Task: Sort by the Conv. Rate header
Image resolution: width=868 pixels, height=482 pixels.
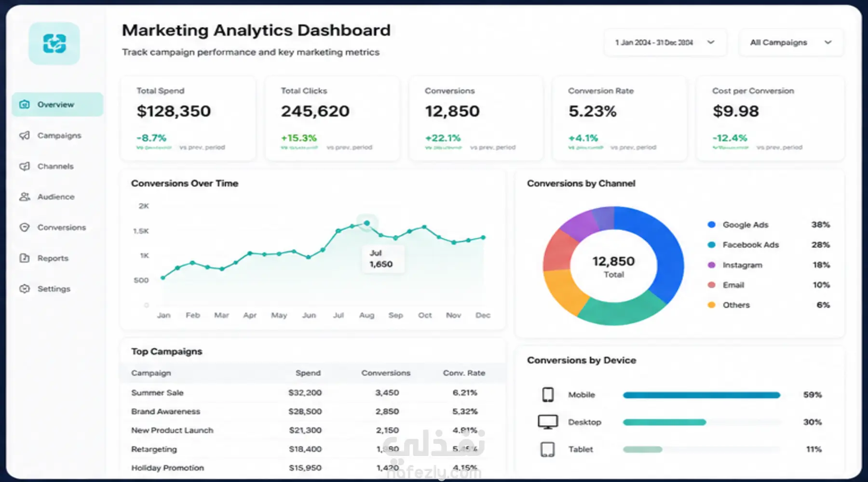Action: (464, 373)
